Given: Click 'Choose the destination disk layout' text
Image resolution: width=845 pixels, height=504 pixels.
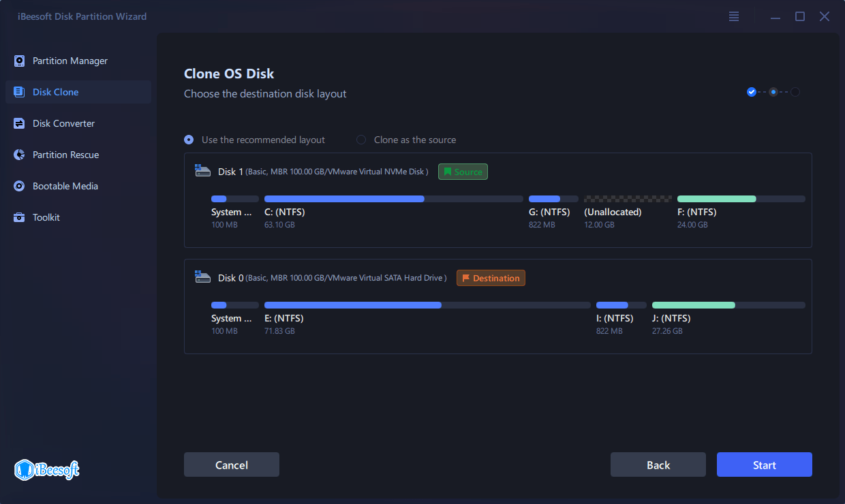Looking at the screenshot, I should (265, 94).
